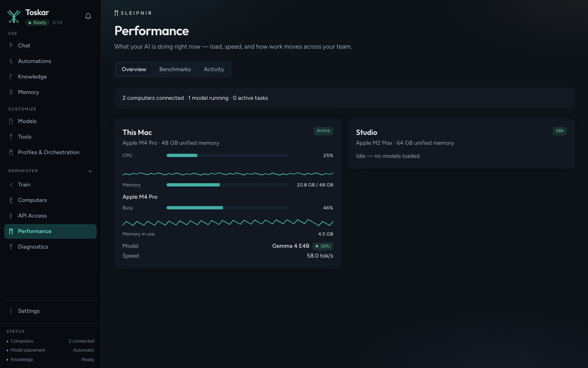Open Profiles & Orchestration page

50,153
